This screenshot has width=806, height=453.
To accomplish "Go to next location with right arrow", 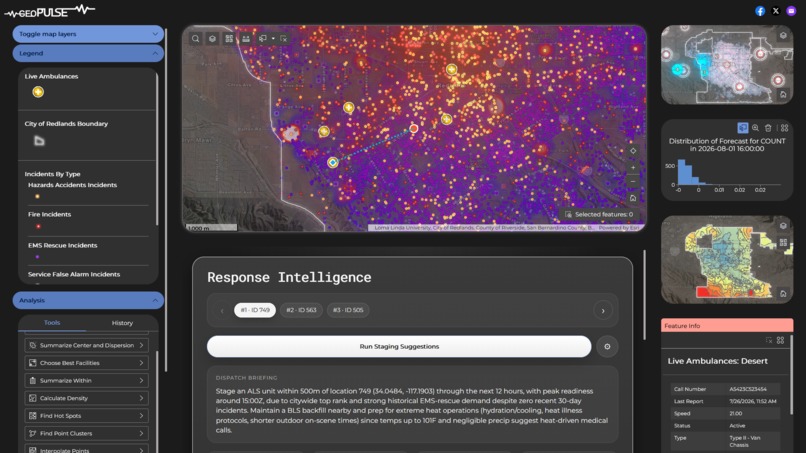I will tap(603, 311).
